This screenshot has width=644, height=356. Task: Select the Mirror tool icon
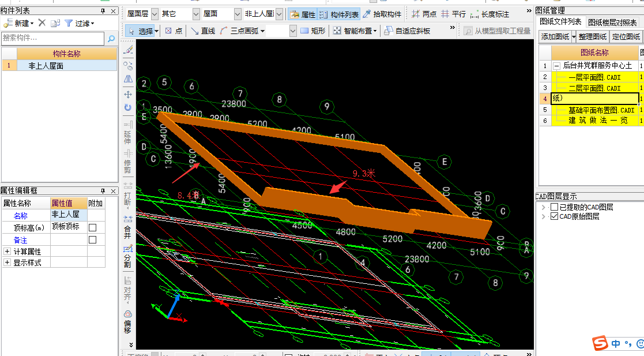pyautogui.click(x=128, y=80)
